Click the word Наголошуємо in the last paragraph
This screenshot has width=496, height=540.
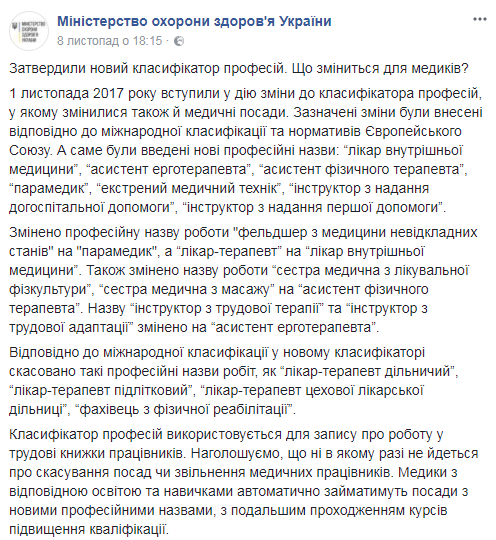234,454
